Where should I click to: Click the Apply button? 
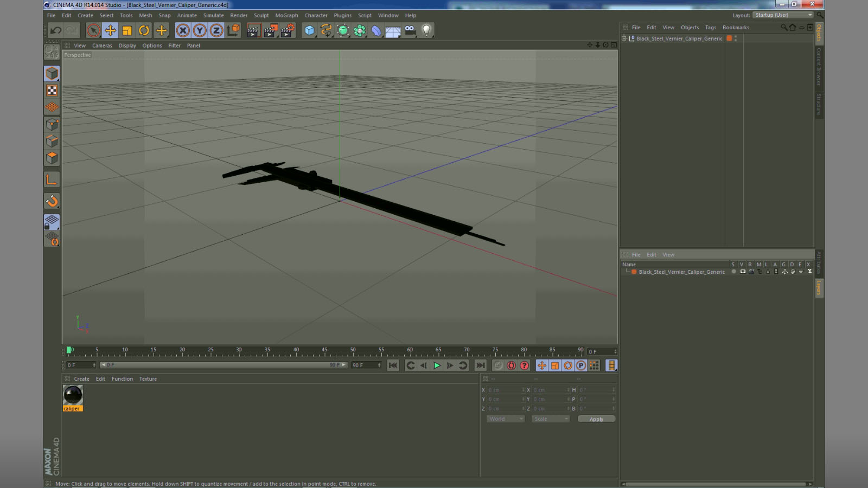coord(596,419)
